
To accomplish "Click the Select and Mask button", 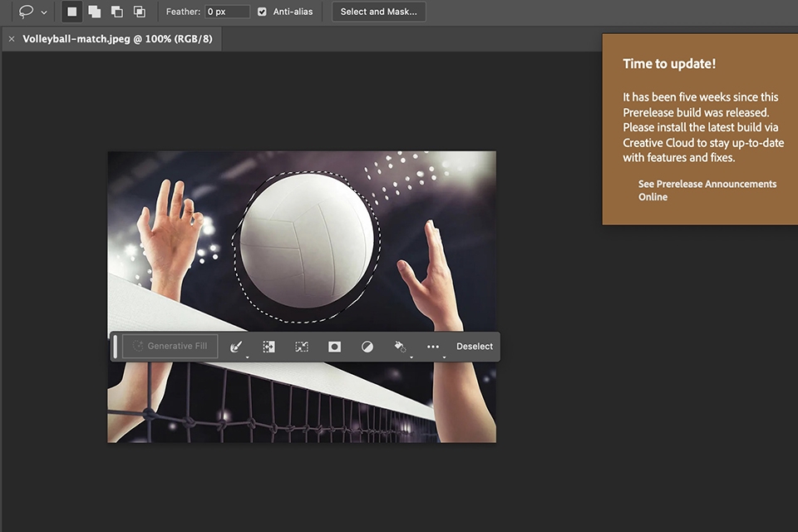I will click(x=378, y=12).
